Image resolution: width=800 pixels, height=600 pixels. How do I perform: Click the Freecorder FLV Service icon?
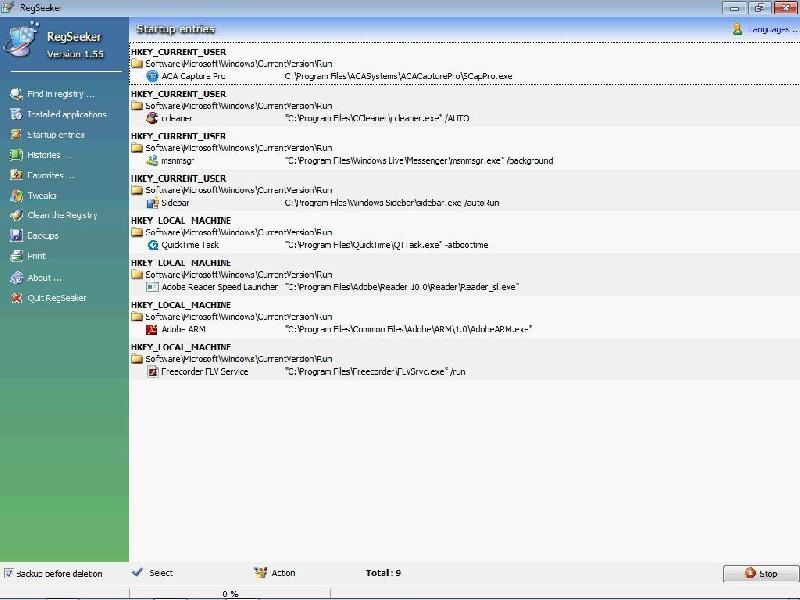tap(152, 371)
